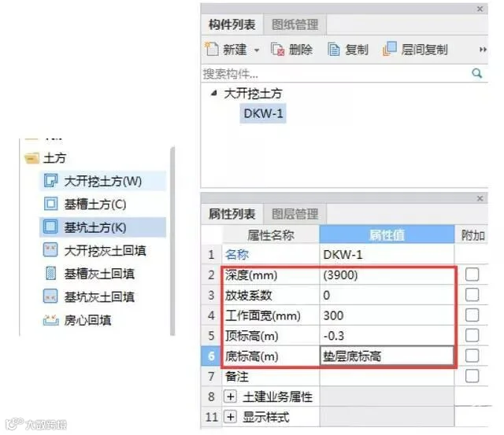The image size is (504, 435).
Task: Click the 工作面宽(mm) property name
Action: (x=262, y=315)
